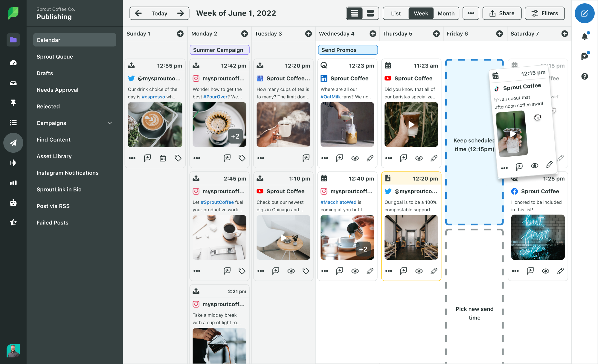Switch to List view tab

(x=394, y=13)
